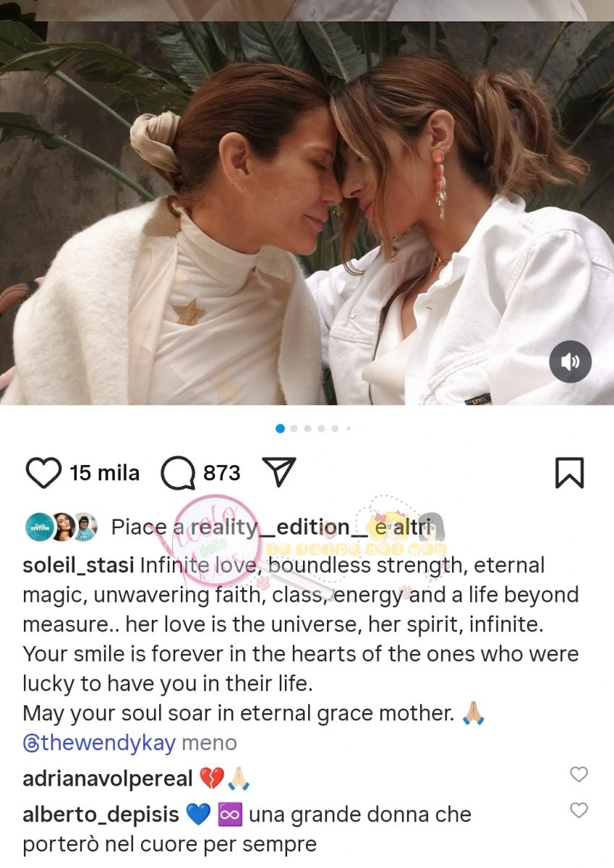Mute video sound with speaker icon

[x=570, y=362]
